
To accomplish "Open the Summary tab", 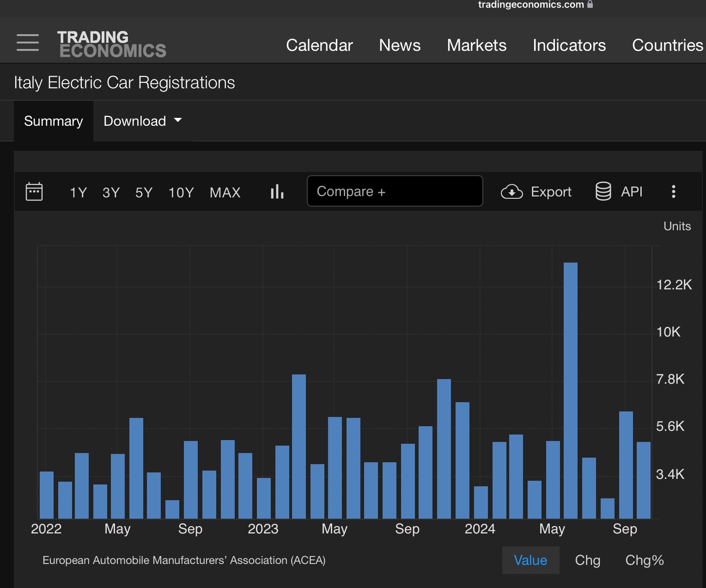I will click(x=54, y=121).
